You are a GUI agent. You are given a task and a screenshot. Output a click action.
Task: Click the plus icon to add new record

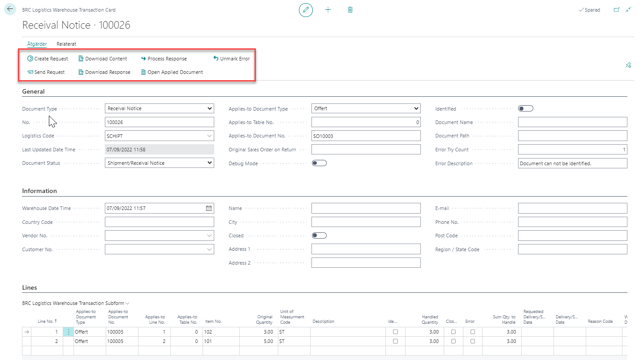[x=328, y=10]
